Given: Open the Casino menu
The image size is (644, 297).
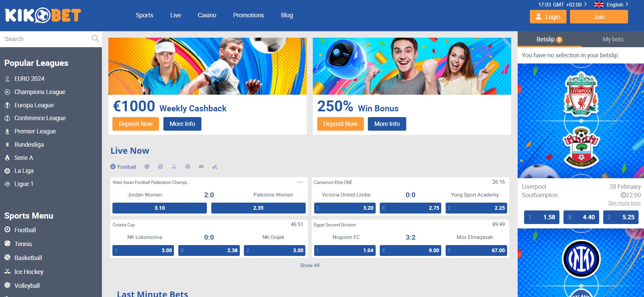Looking at the screenshot, I should tap(207, 15).
